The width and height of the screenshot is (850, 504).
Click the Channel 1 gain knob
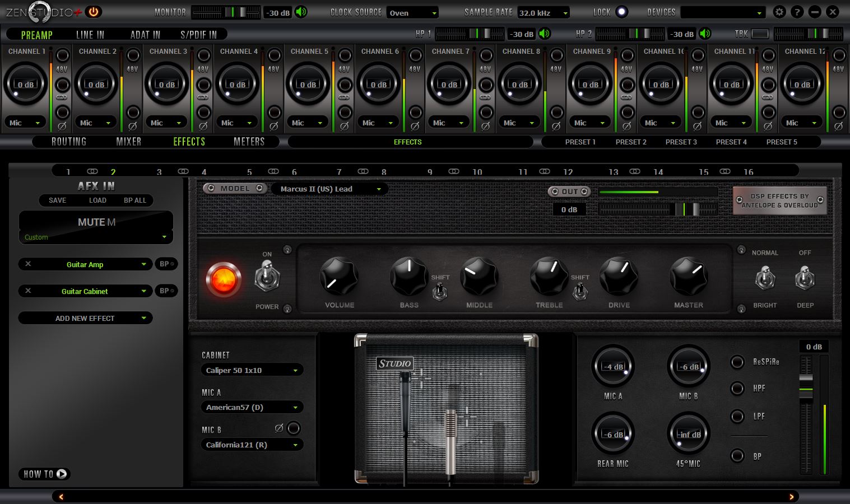click(25, 84)
